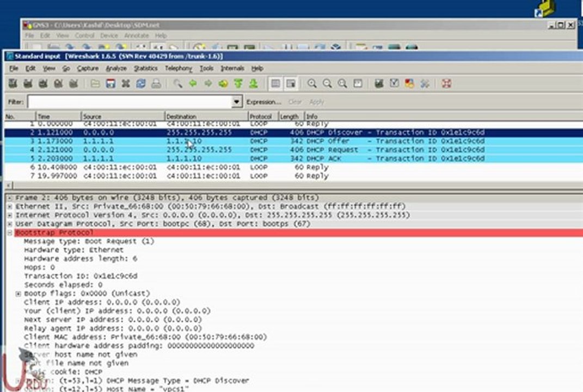Click the Expression... button
Image resolution: width=583 pixels, height=392 pixels.
[x=263, y=102]
